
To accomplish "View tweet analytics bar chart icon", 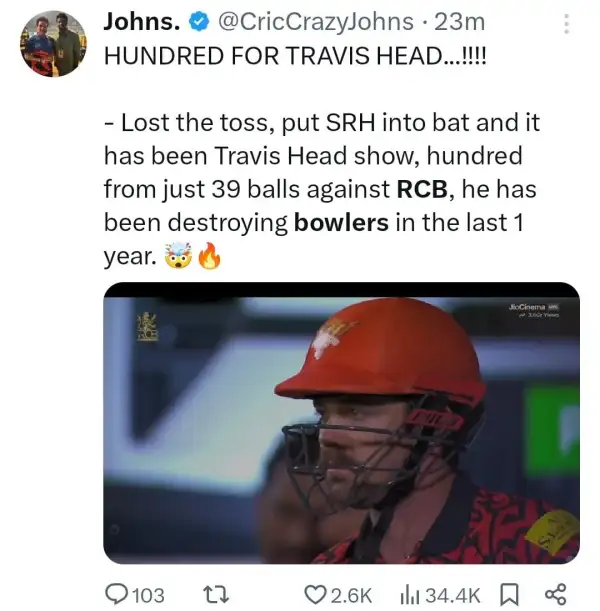I will 409,595.
